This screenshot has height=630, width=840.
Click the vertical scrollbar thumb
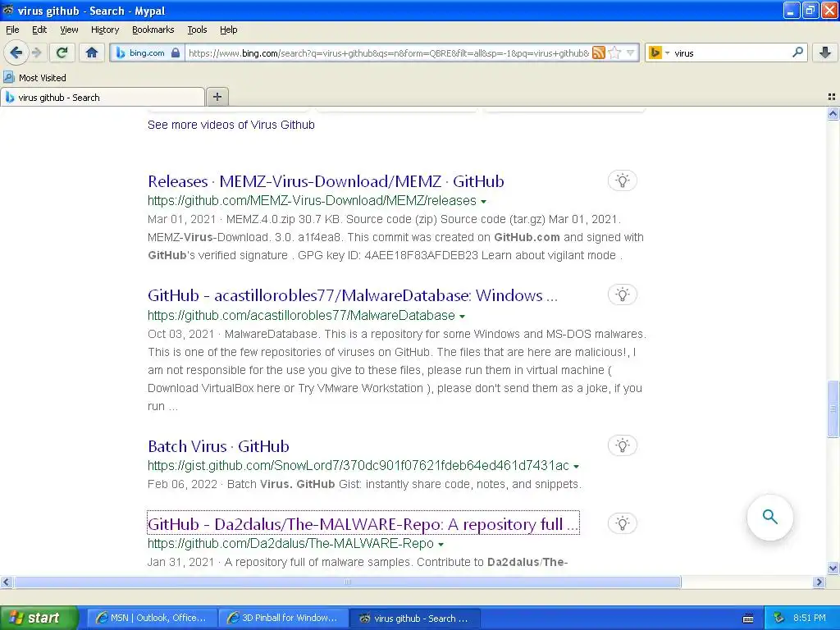833,410
